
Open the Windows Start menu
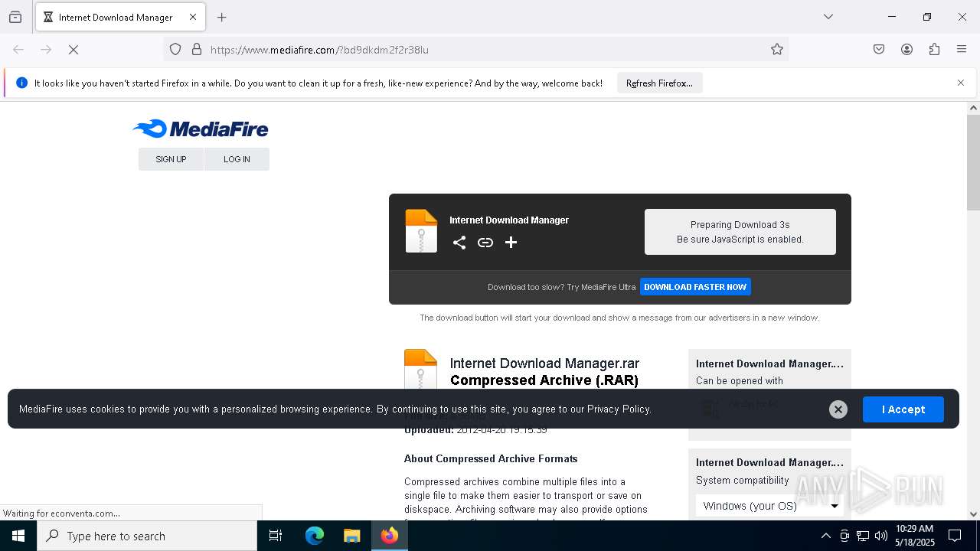(18, 536)
